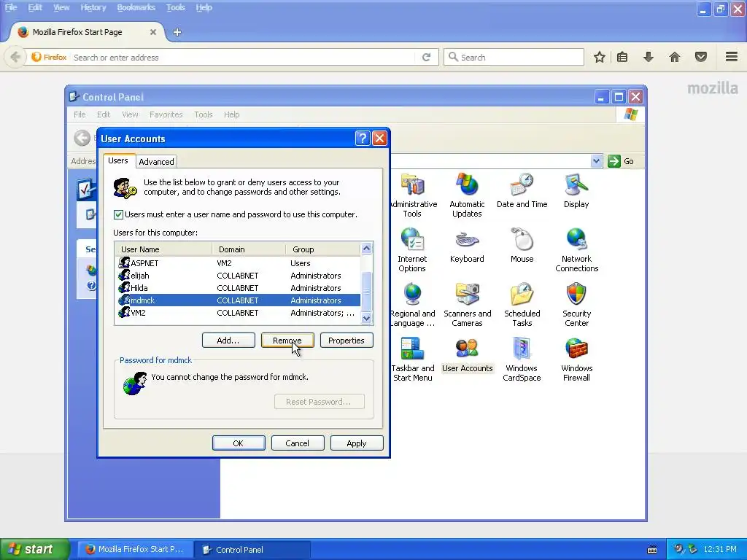Image resolution: width=747 pixels, height=560 pixels.
Task: Click the Firefox address bar field
Action: [243, 57]
